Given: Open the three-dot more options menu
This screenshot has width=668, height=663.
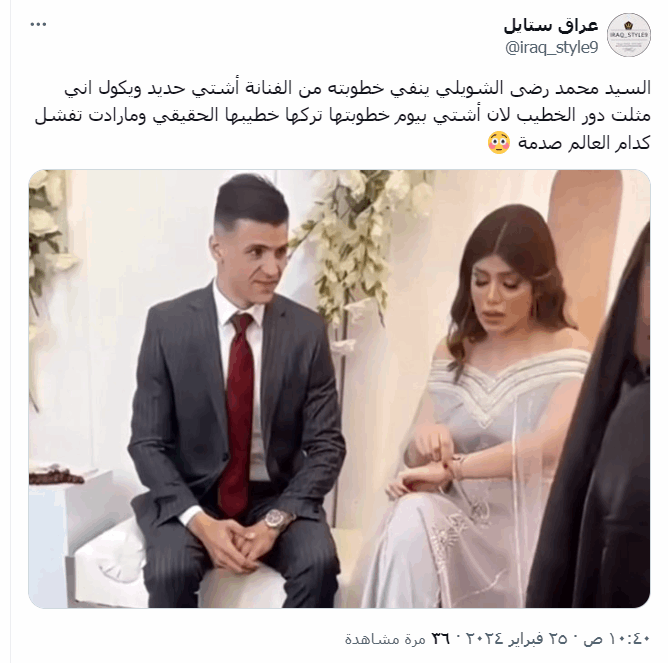Looking at the screenshot, I should tap(38, 25).
